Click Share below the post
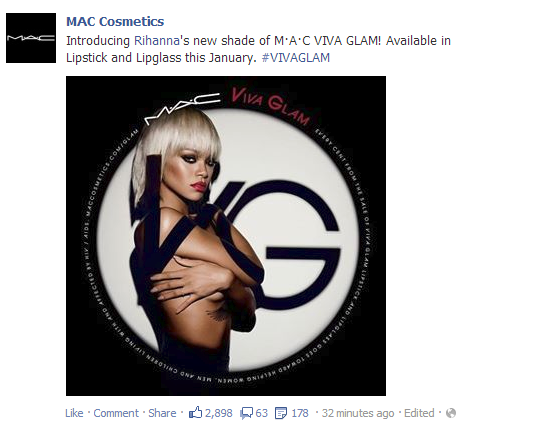The image size is (558, 439). point(162,413)
